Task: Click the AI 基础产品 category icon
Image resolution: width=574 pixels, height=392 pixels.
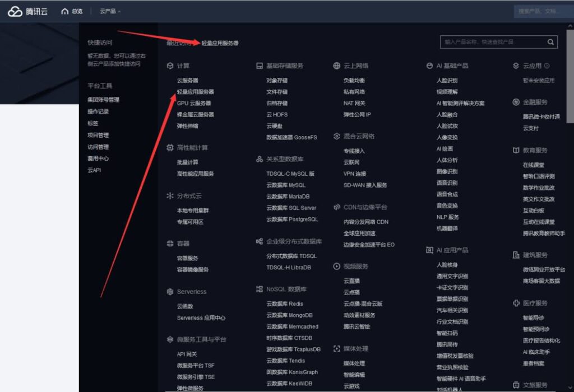Action: pos(429,66)
